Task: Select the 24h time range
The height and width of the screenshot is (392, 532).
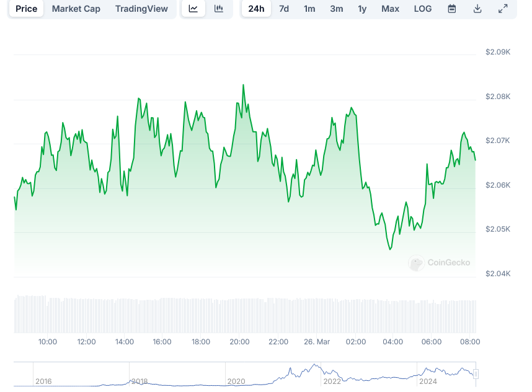Action: (255, 9)
